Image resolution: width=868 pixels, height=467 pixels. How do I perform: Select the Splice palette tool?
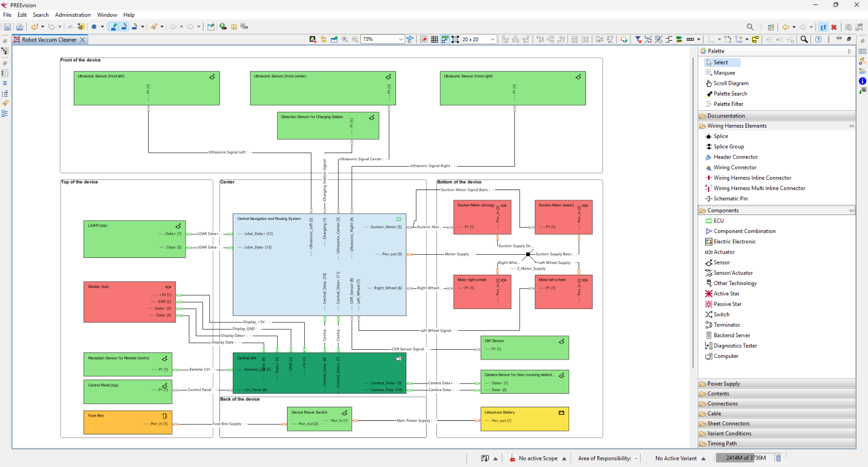[x=720, y=136]
